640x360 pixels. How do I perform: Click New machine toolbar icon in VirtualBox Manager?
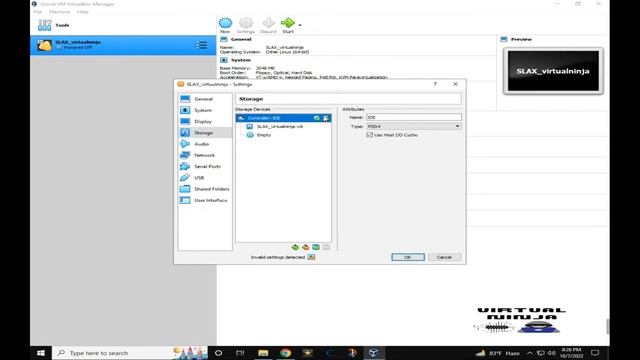[225, 25]
